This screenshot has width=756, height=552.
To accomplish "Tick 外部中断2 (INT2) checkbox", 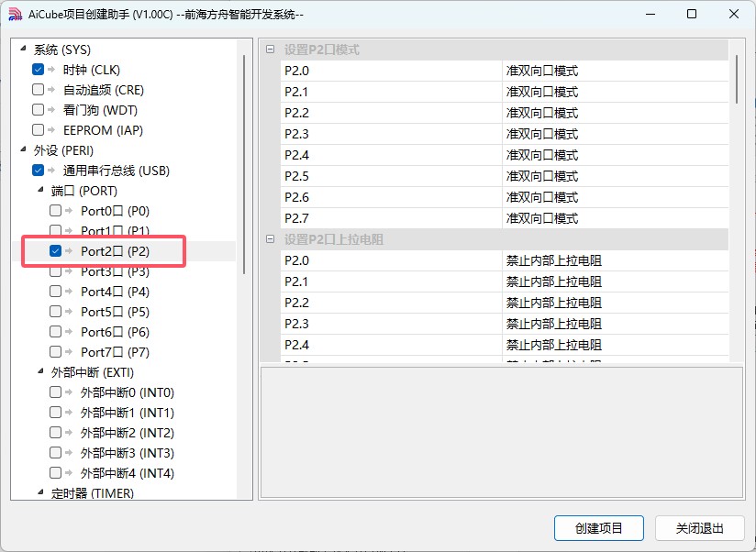I will click(55, 433).
